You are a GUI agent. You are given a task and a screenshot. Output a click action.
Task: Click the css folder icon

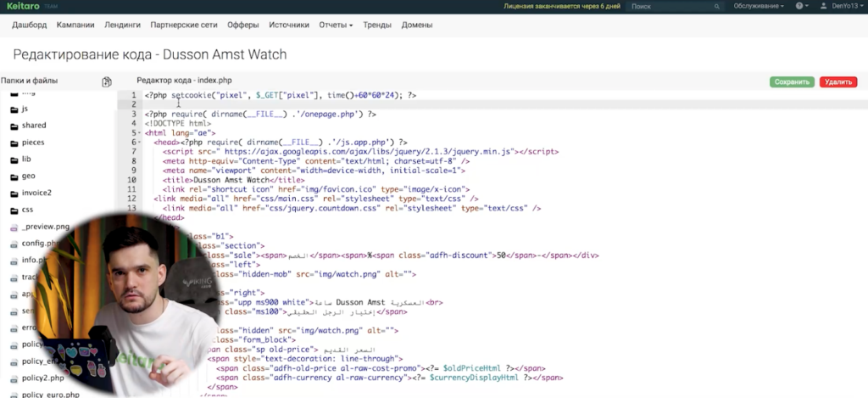click(x=14, y=210)
